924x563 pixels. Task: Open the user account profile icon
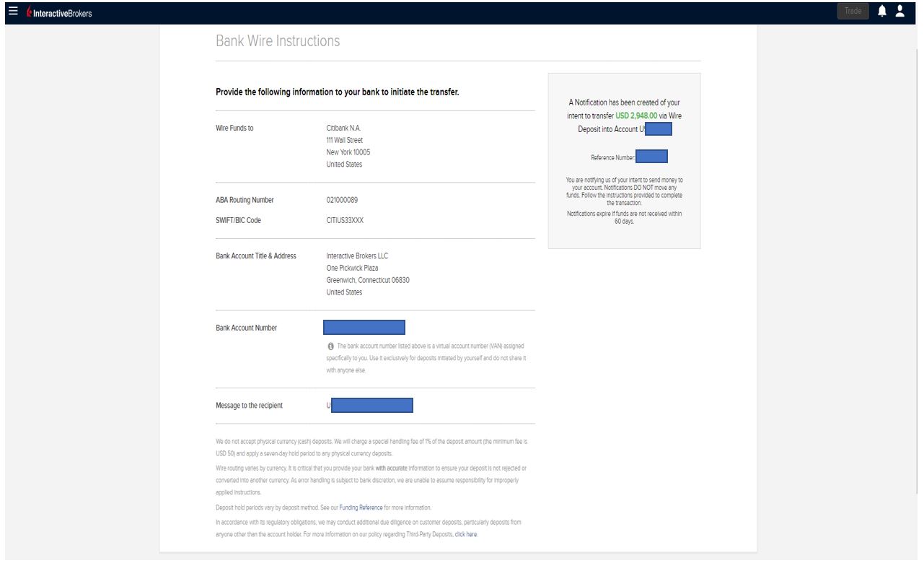pos(899,12)
